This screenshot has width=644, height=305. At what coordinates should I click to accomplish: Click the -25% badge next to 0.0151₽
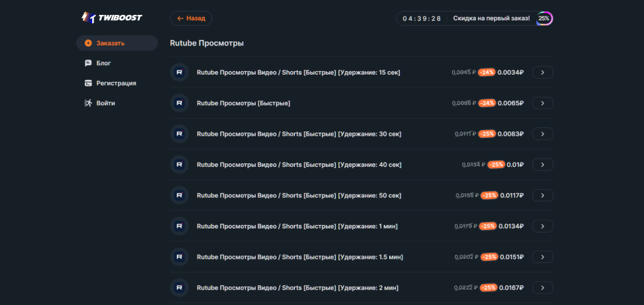pyautogui.click(x=489, y=257)
